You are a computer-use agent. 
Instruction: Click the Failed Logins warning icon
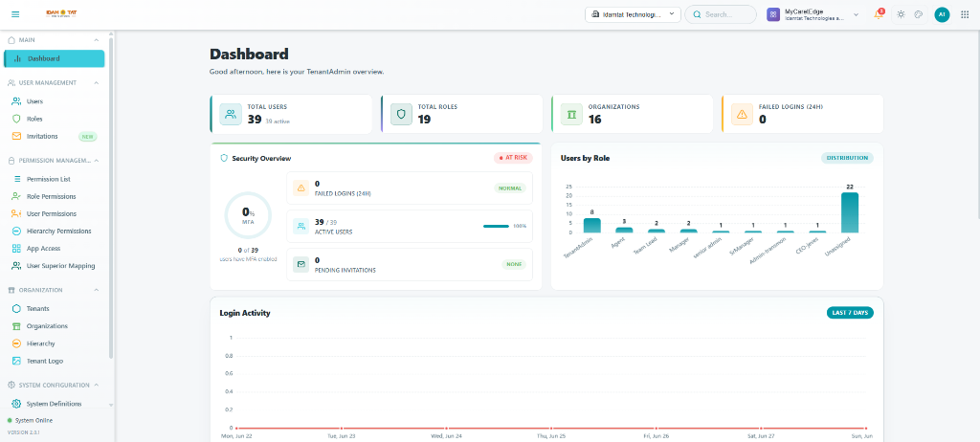coord(742,115)
